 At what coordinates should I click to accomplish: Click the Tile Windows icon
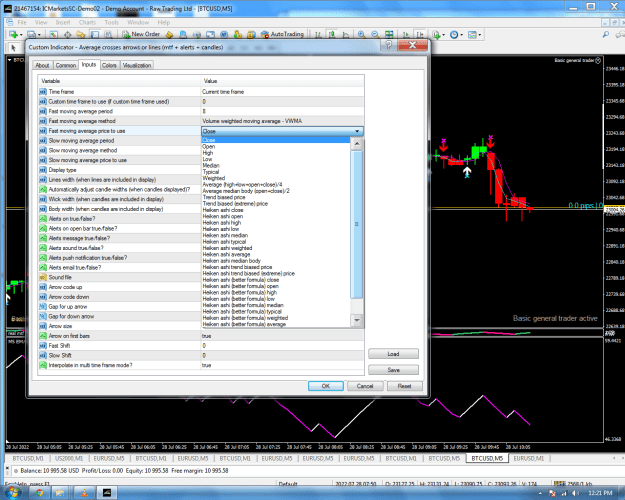pyautogui.click(x=389, y=35)
